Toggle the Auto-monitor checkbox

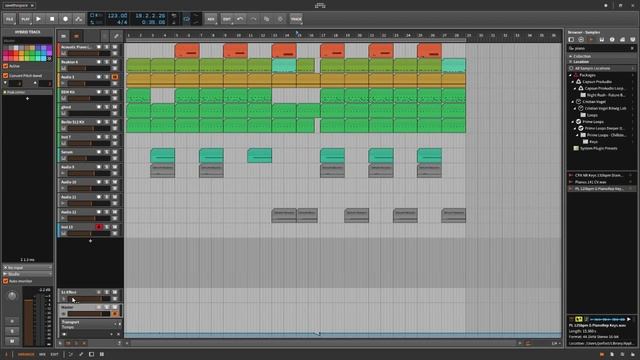click(5, 281)
